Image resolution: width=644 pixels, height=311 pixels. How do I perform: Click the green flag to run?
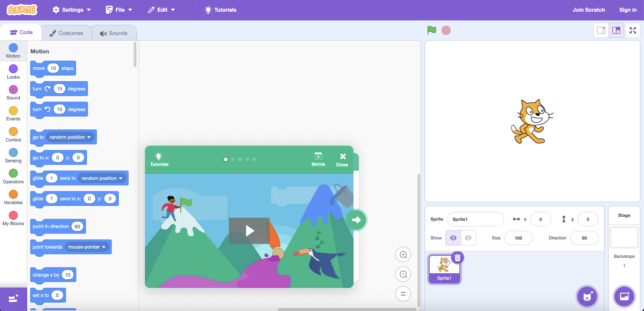click(431, 30)
